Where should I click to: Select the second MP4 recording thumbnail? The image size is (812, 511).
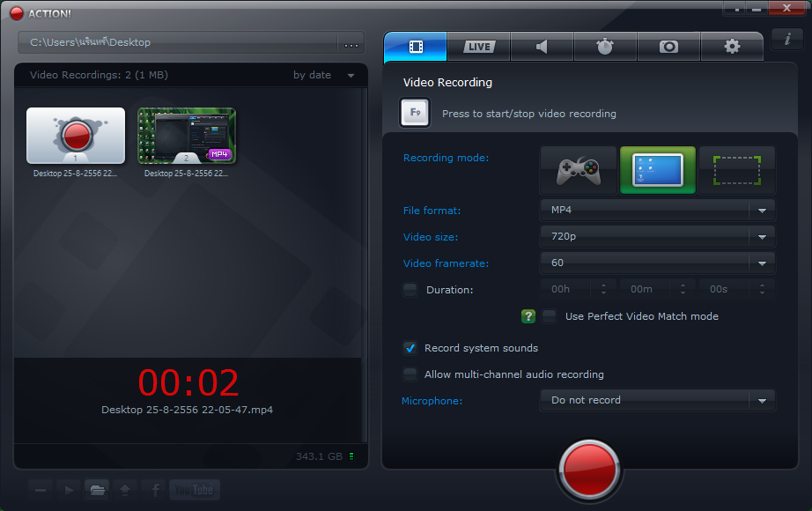[x=187, y=136]
